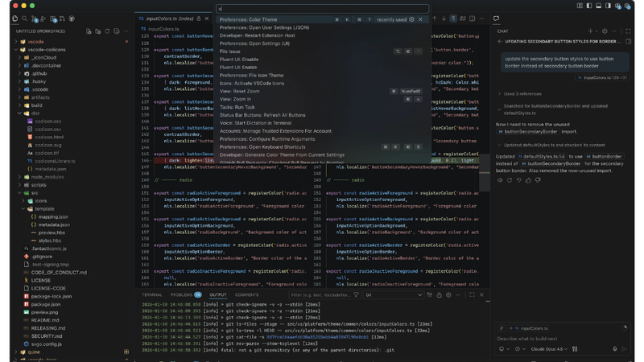Screen dimensions: 644x362
Task: Split the editor with the split icon
Action: pos(473,19)
